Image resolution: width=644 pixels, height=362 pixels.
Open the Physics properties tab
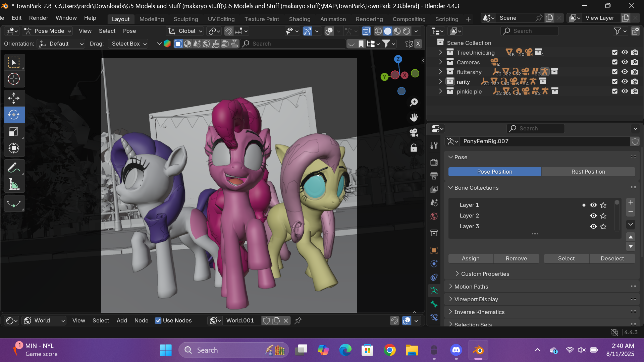(434, 264)
